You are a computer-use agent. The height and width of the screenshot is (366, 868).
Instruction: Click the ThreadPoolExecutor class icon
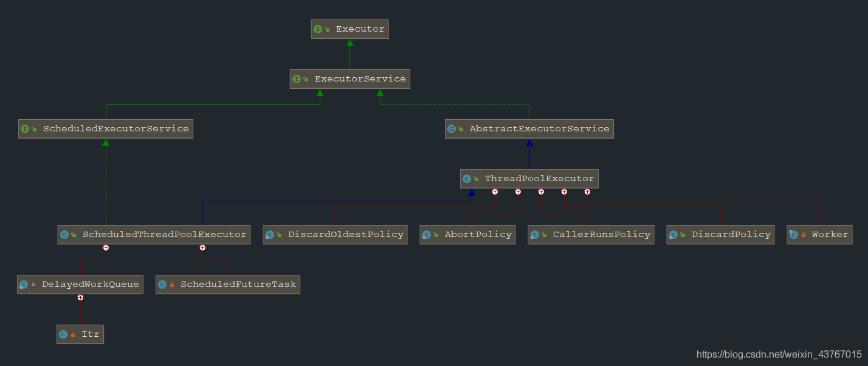pyautogui.click(x=467, y=179)
